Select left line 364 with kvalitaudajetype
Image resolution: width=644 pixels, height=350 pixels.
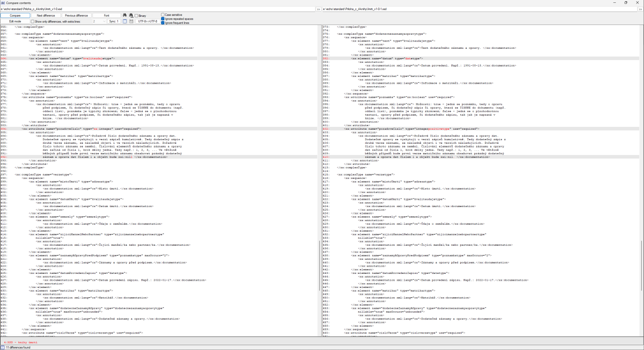(159, 58)
